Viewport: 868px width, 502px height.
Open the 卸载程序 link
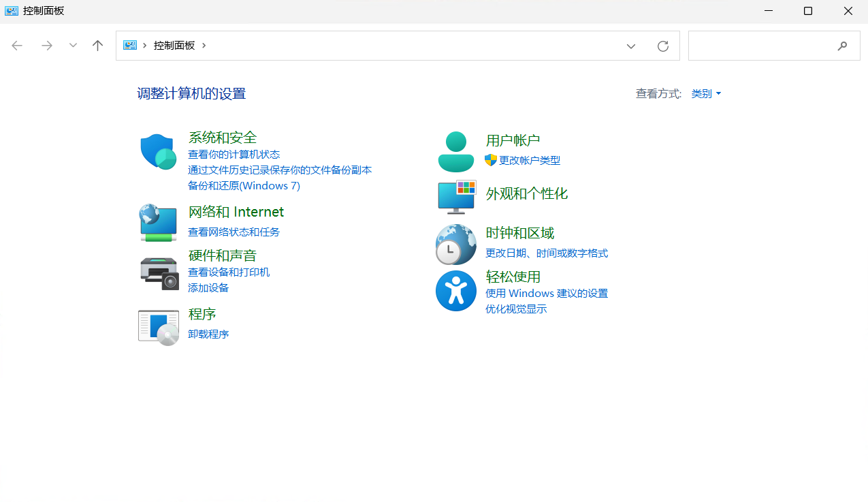click(x=208, y=334)
